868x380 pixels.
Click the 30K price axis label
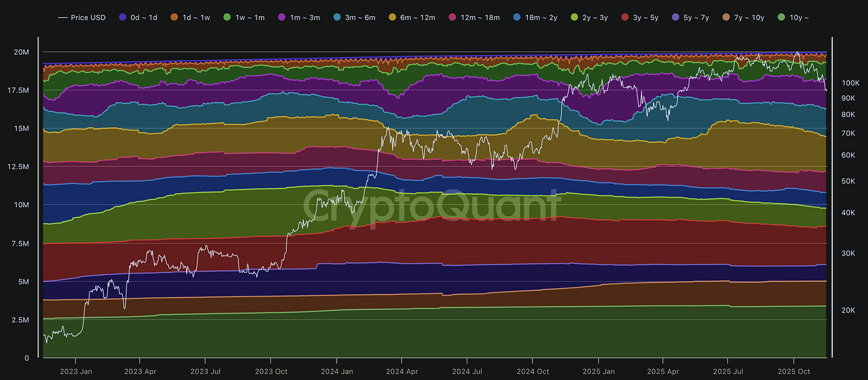(848, 253)
